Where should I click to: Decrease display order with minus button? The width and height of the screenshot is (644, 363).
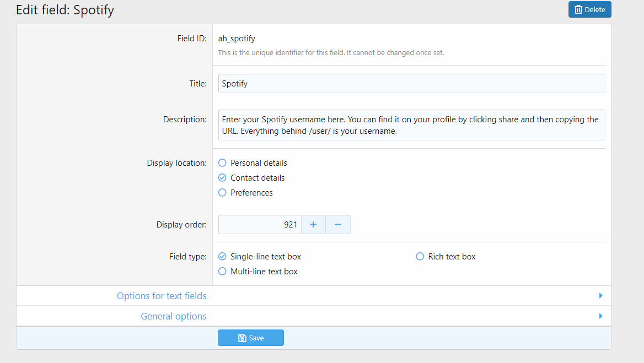(x=337, y=224)
